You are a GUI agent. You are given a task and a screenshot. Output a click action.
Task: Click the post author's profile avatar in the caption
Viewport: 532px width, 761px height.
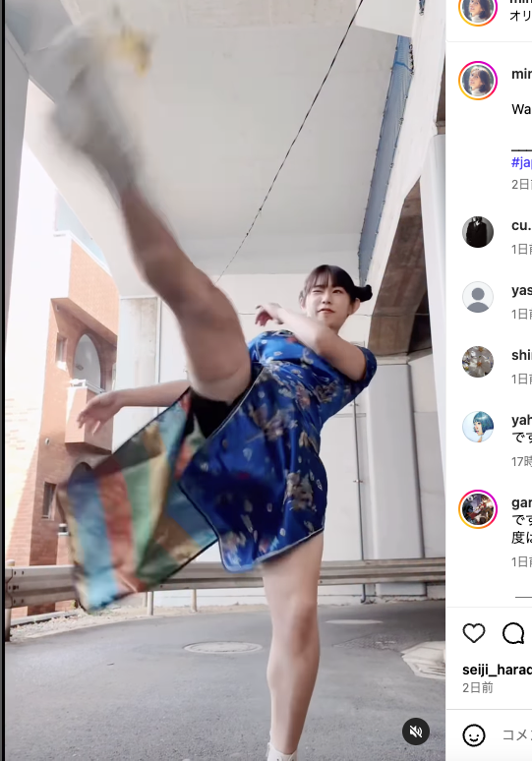[478, 81]
